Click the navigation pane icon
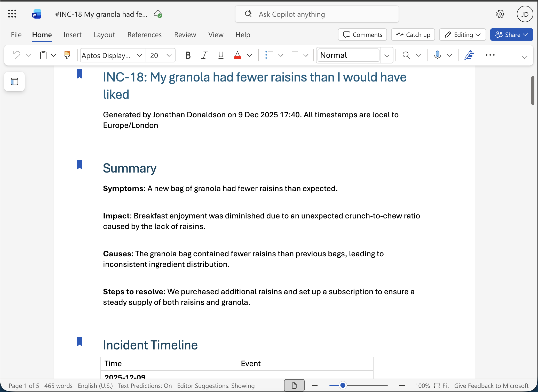The width and height of the screenshot is (538, 392). pyautogui.click(x=14, y=81)
